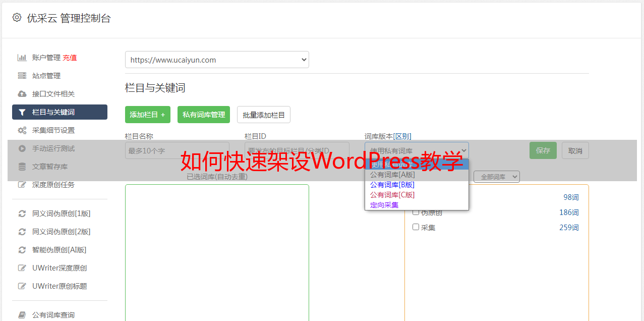Click the 私有词库管理 button
Viewport: 644px width, 321px height.
(204, 115)
